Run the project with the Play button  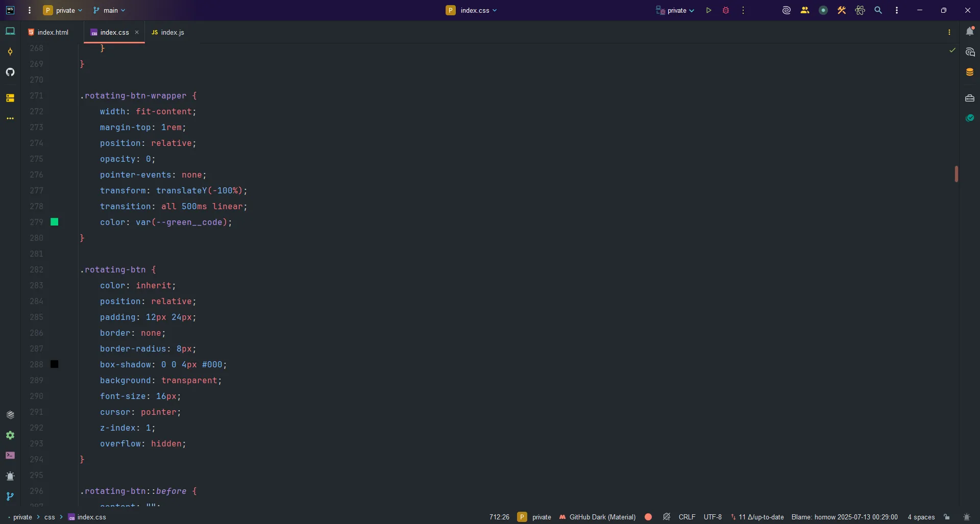coord(709,10)
